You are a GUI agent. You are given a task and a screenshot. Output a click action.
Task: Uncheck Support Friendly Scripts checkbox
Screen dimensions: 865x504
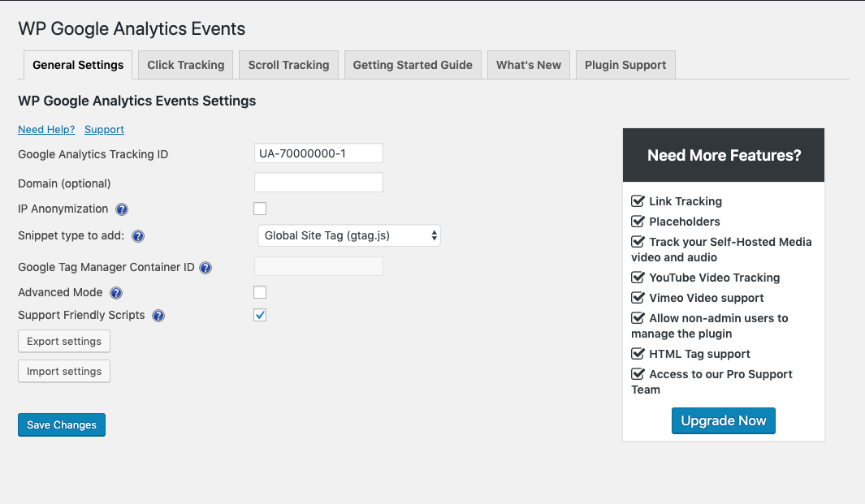point(260,315)
